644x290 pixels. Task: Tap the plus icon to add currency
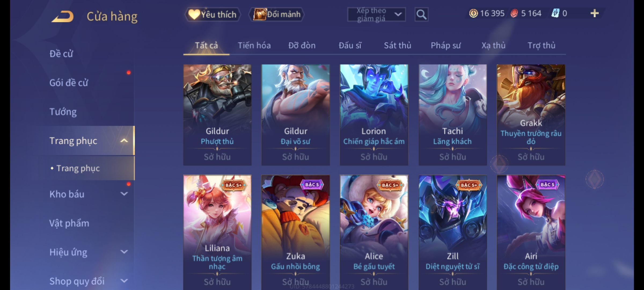[595, 13]
